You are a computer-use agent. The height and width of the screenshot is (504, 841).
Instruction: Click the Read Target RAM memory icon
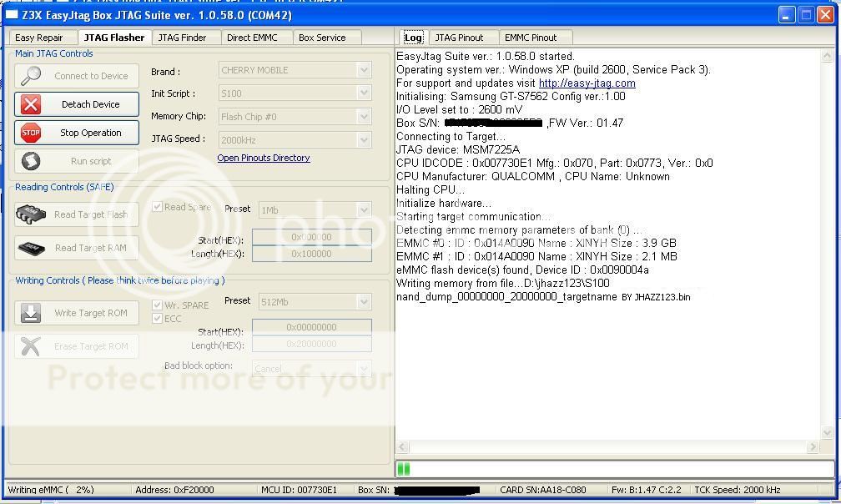click(31, 248)
